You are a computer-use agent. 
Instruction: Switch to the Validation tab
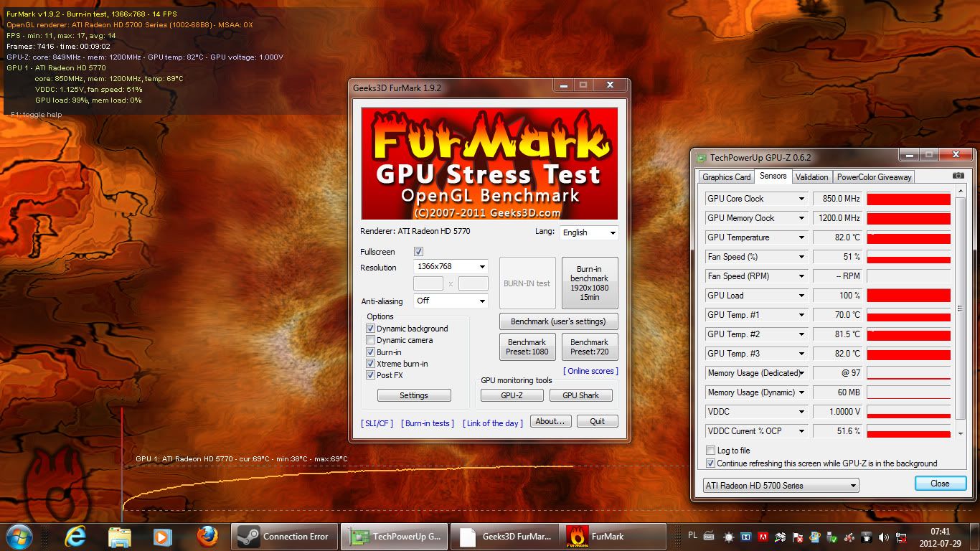point(811,176)
